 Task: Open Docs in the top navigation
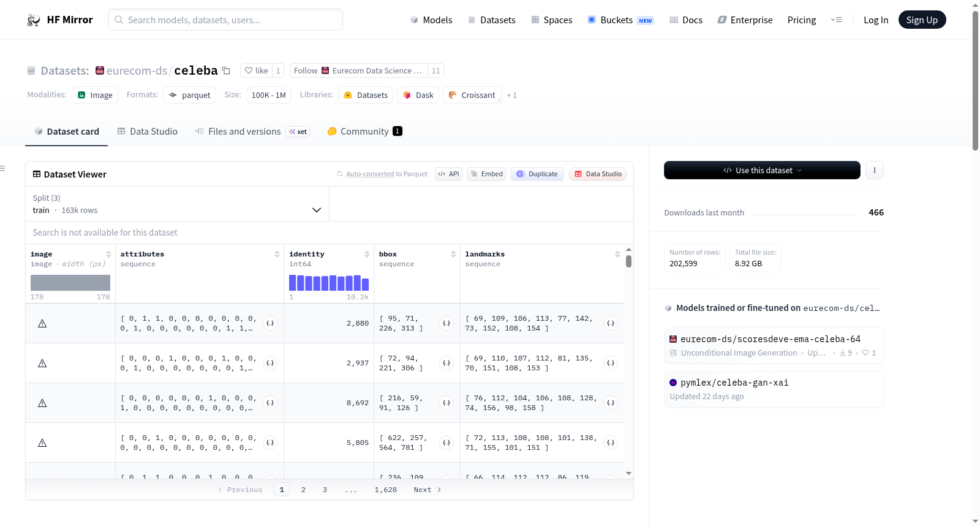[686, 20]
